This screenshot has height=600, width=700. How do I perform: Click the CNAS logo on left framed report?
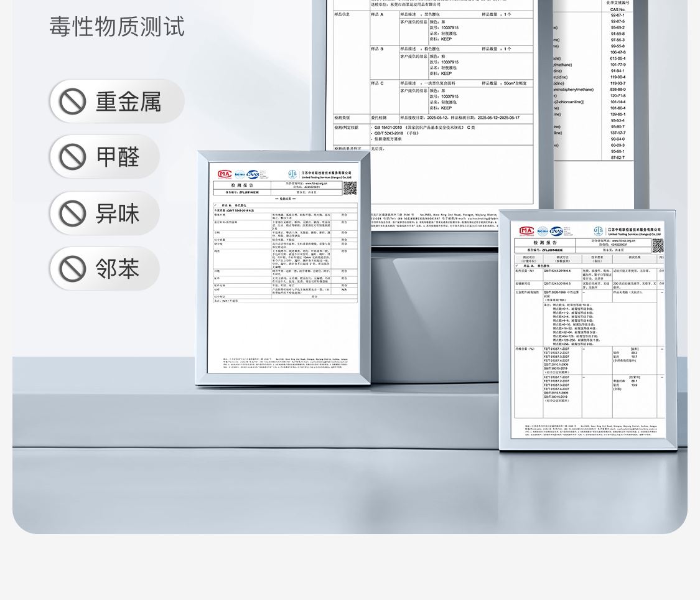(x=253, y=174)
